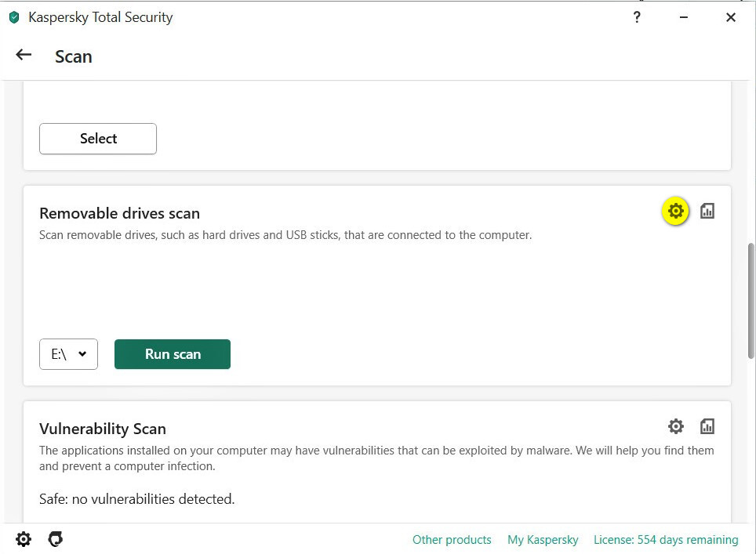Click the Removable drives scan heading
Image resolution: width=756 pixels, height=554 pixels.
click(x=119, y=213)
